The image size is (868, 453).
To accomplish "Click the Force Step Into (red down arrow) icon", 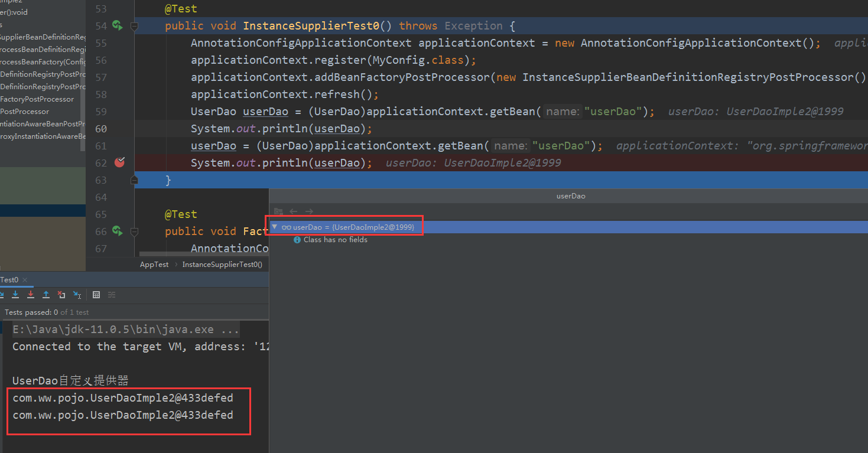I will point(31,295).
